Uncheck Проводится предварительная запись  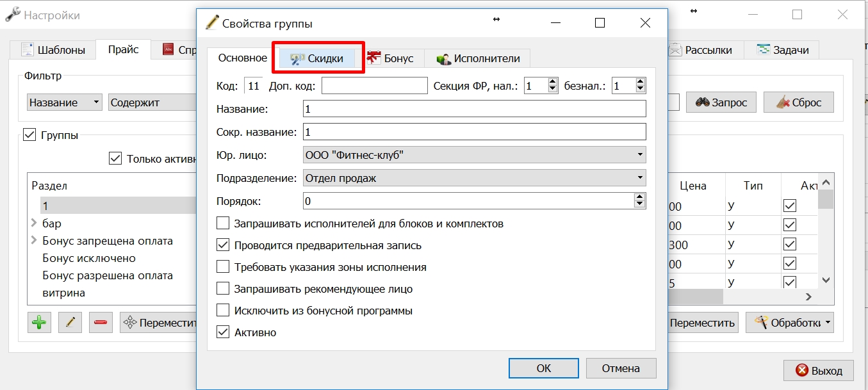[223, 245]
